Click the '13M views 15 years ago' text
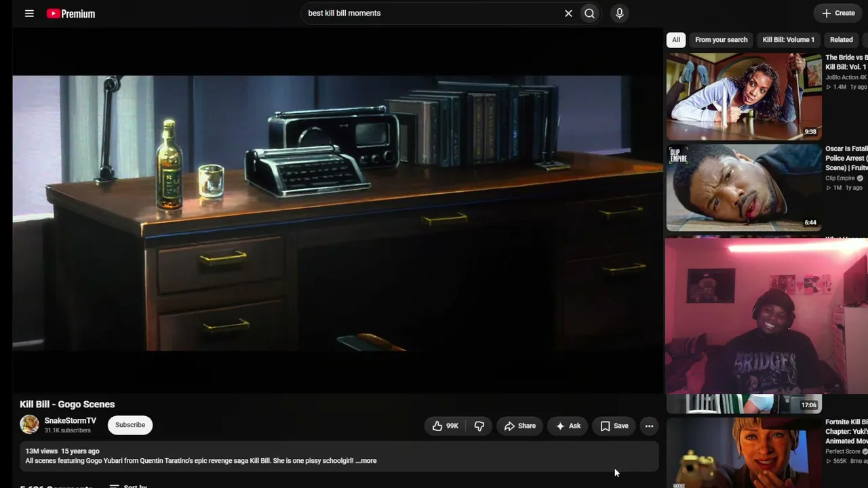The width and height of the screenshot is (868, 488). coord(62,451)
